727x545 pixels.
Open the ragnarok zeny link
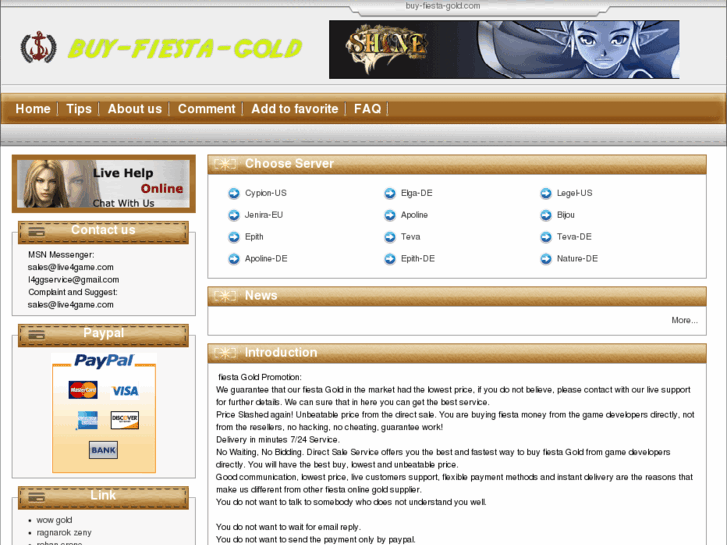(x=64, y=532)
